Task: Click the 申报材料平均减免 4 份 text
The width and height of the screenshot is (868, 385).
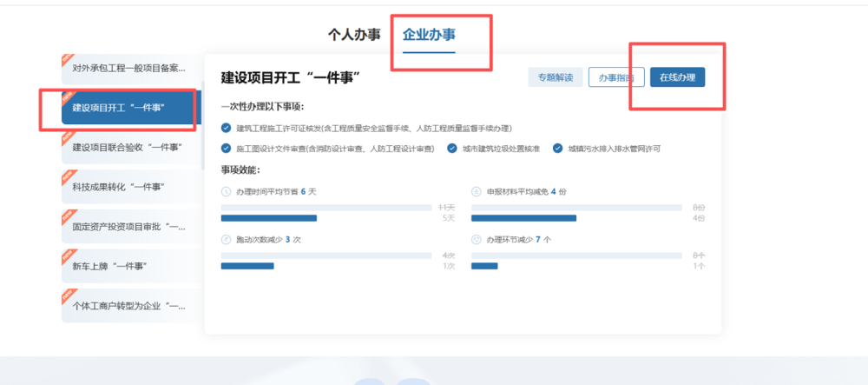Action: pyautogui.click(x=527, y=192)
